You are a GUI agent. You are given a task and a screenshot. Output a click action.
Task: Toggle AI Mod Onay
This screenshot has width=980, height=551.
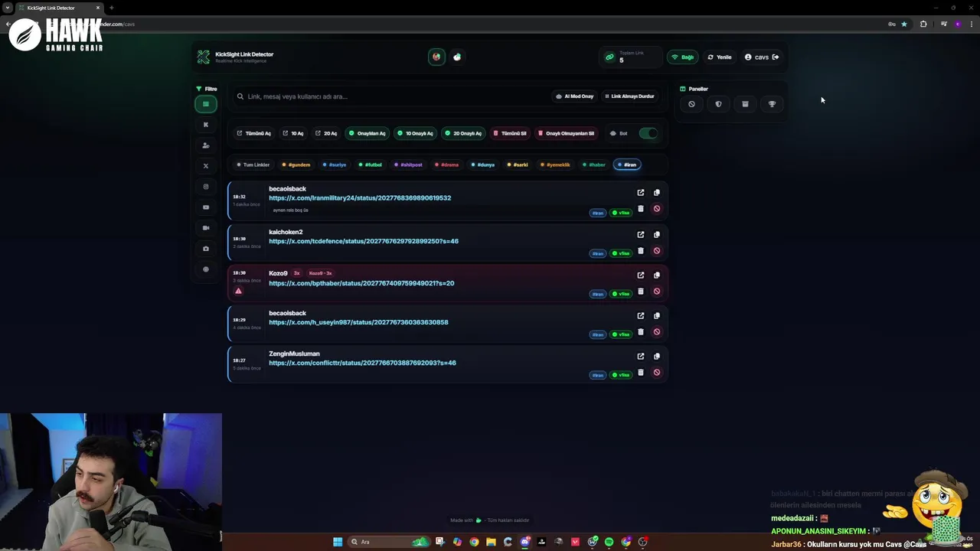(574, 96)
